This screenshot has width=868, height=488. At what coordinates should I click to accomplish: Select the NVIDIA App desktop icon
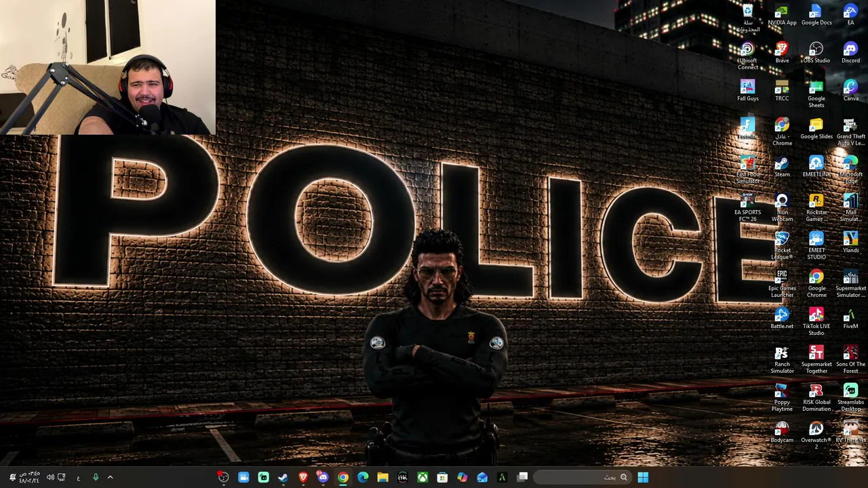[782, 15]
